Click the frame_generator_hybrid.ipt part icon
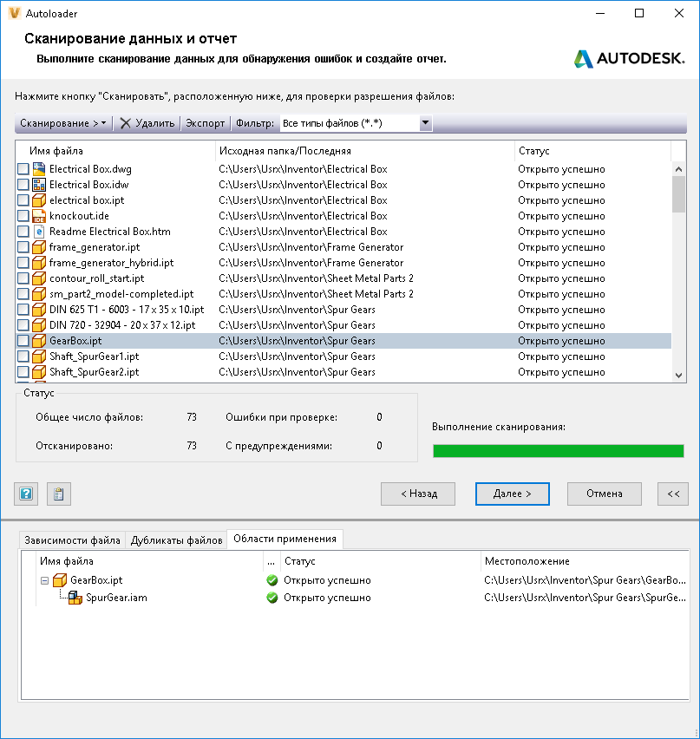 coord(39,262)
